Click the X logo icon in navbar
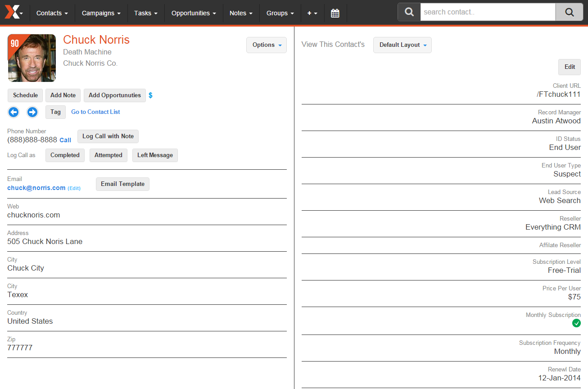The image size is (588, 389). 12,13
